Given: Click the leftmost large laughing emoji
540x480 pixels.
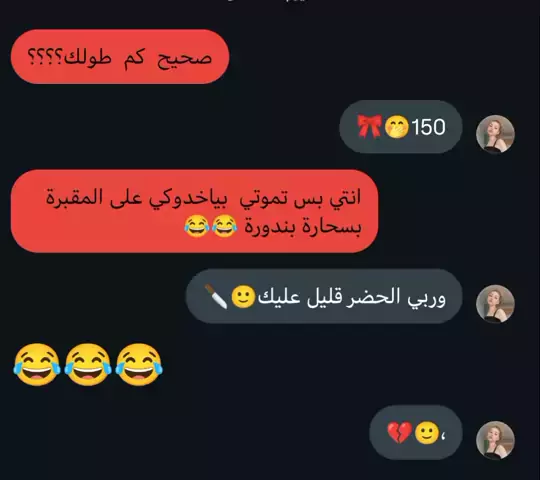Looking at the screenshot, I should click(37, 365).
